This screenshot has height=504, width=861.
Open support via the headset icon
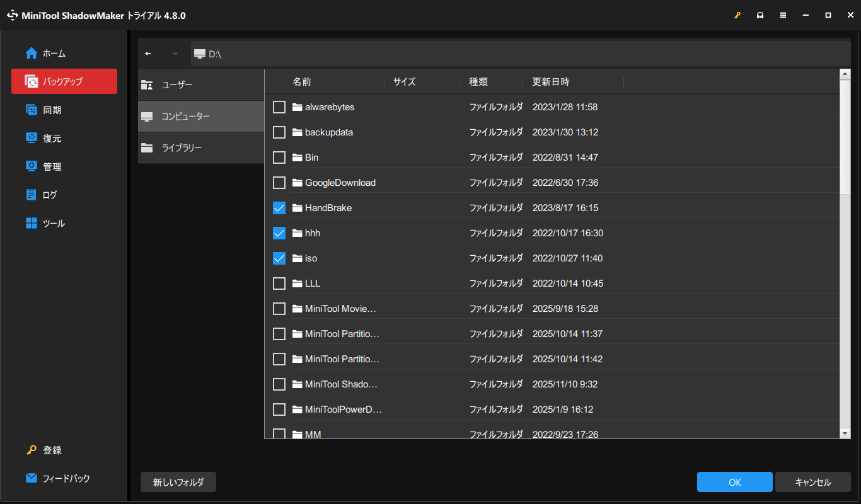[x=760, y=14]
